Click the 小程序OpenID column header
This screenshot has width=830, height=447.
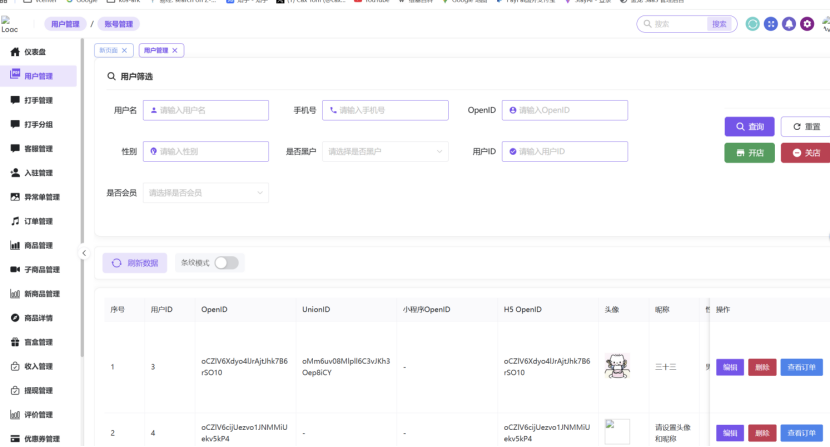tap(426, 309)
